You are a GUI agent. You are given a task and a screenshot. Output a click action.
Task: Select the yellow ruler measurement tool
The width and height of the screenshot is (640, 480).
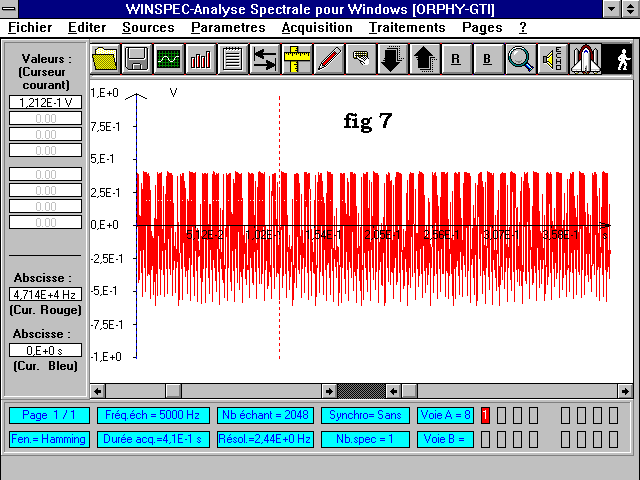pos(296,59)
